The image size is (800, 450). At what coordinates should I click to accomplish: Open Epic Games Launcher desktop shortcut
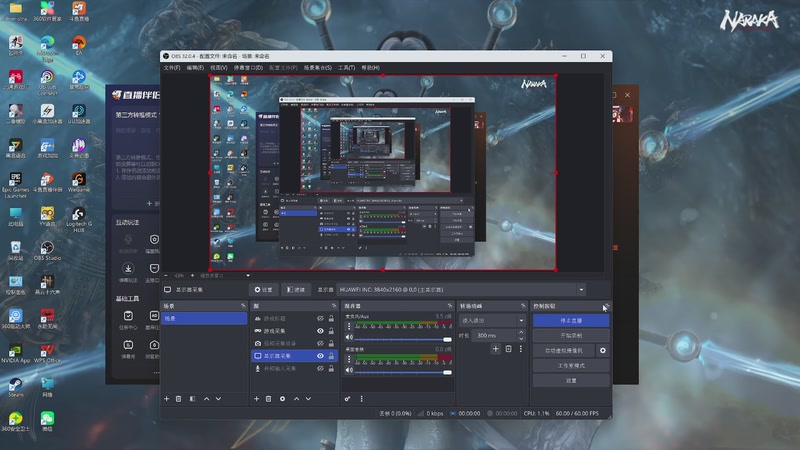coord(15,185)
